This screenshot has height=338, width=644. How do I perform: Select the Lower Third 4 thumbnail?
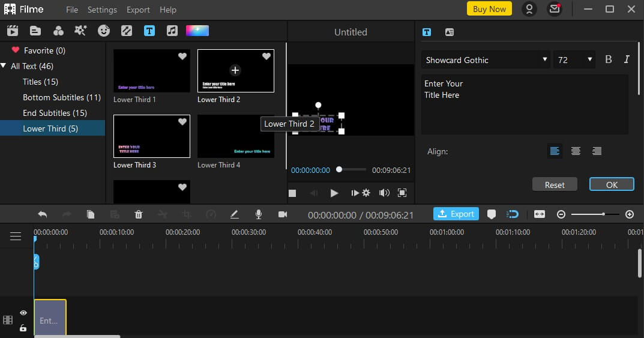coord(236,136)
